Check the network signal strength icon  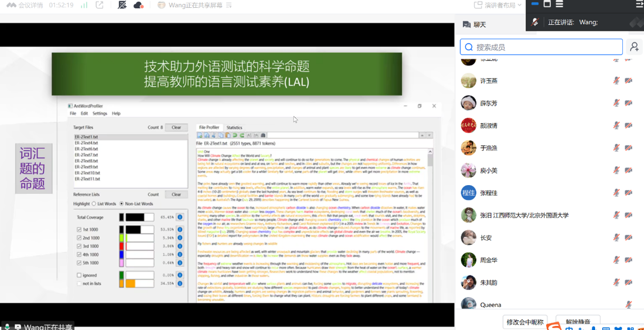click(84, 6)
